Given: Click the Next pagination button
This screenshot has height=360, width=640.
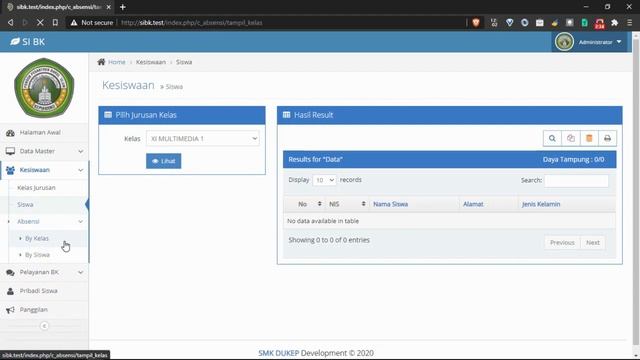Looking at the screenshot, I should coord(593,242).
